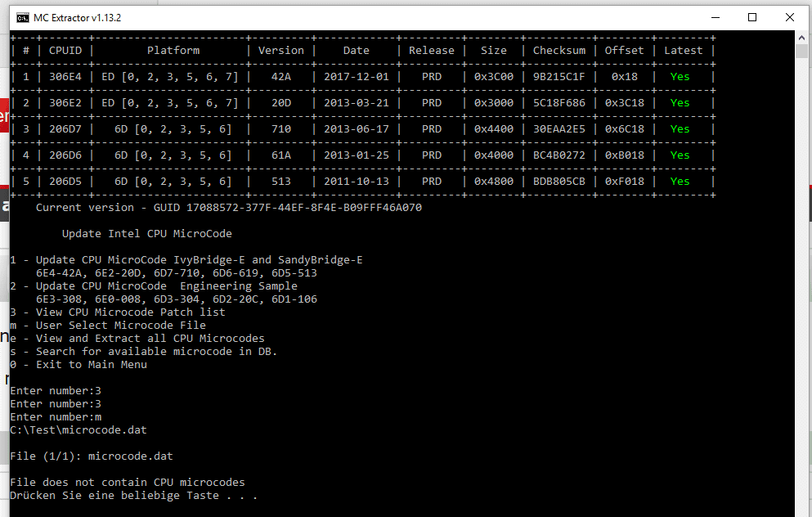The height and width of the screenshot is (517, 812).
Task: Click the Release column header
Action: 432,50
